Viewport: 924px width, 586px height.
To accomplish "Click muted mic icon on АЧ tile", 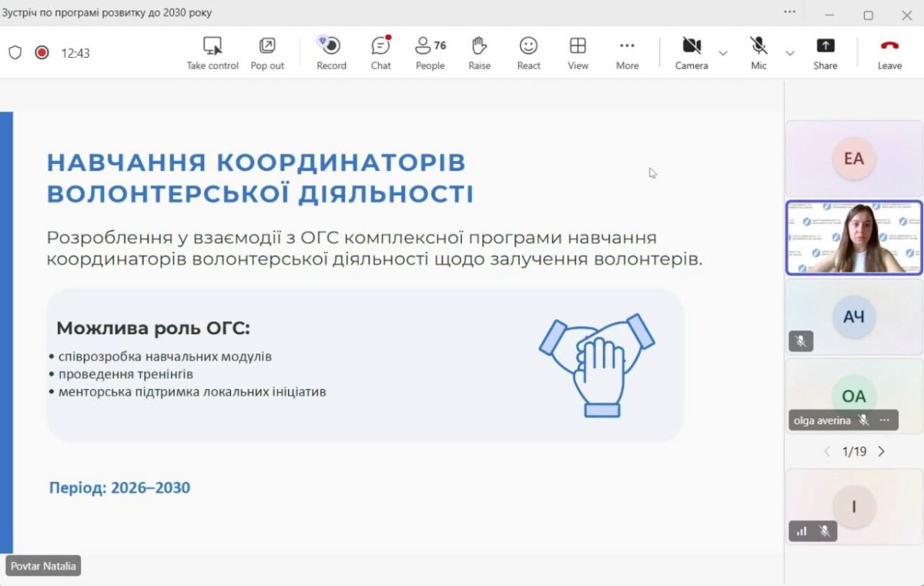I will point(801,341).
